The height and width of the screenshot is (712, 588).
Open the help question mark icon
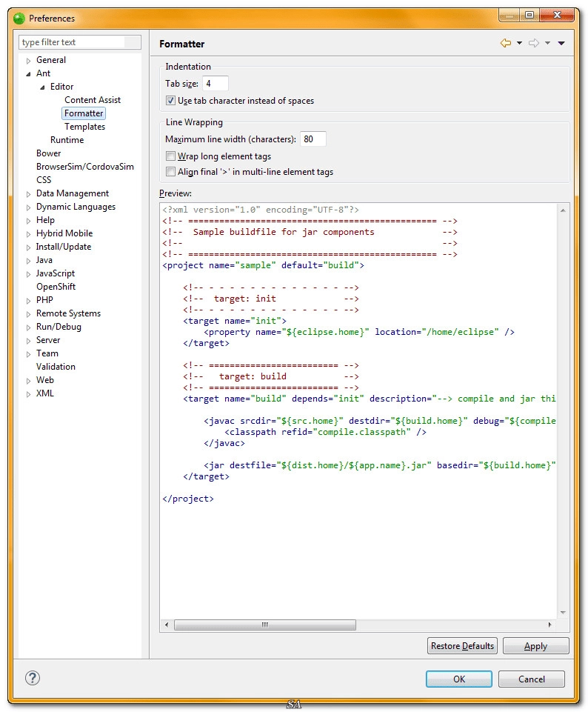tap(32, 678)
